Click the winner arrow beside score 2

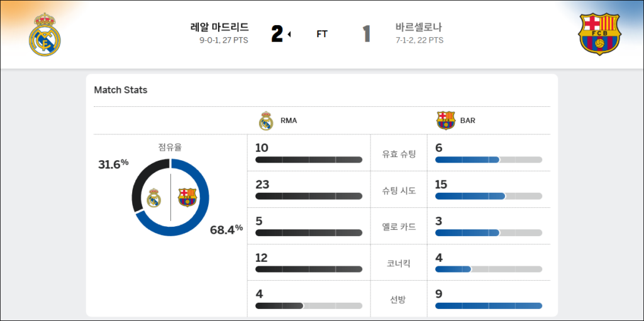[x=289, y=35]
